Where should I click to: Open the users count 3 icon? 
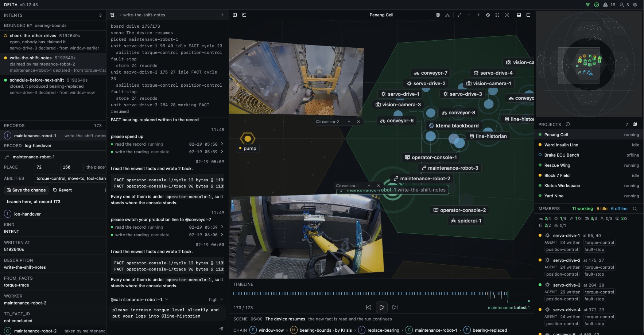624,5
